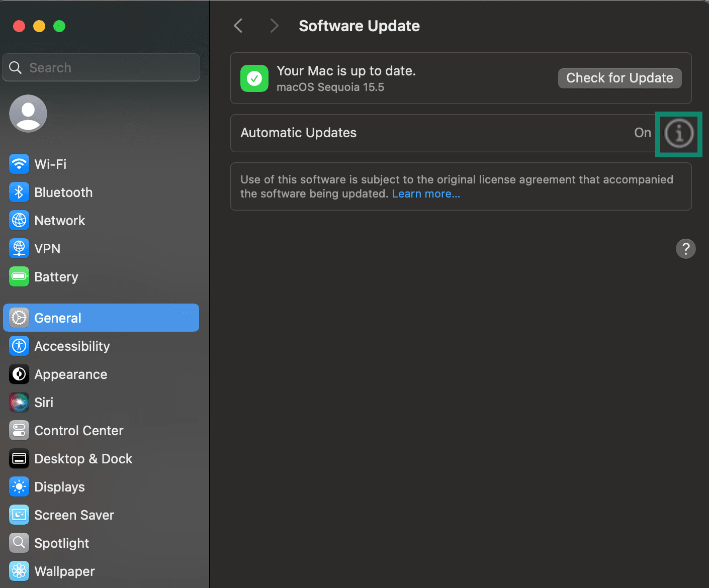Select Control Center settings
This screenshot has width=709, height=588.
click(78, 430)
